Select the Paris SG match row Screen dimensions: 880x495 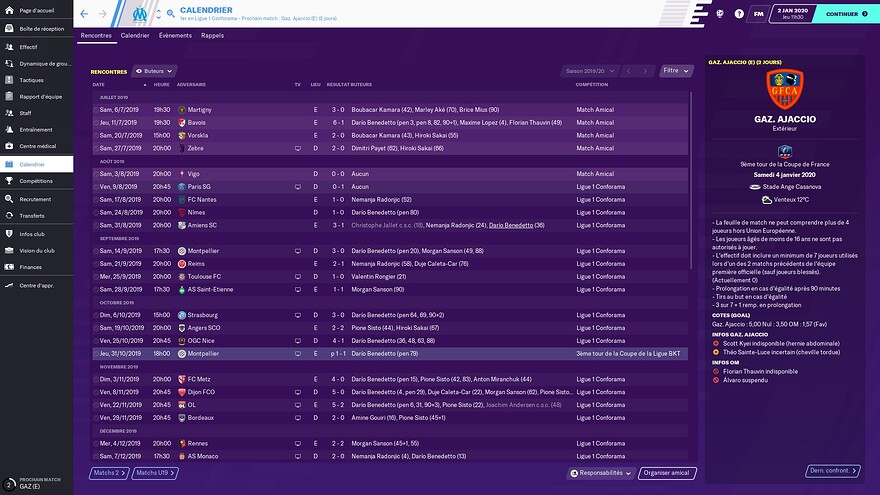coord(380,186)
